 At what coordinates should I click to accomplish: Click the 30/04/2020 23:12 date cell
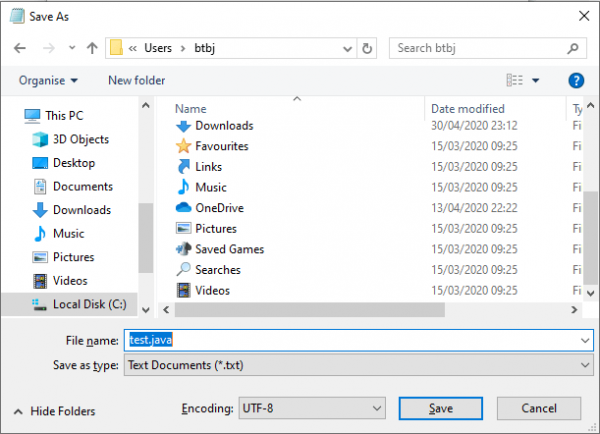(x=474, y=126)
